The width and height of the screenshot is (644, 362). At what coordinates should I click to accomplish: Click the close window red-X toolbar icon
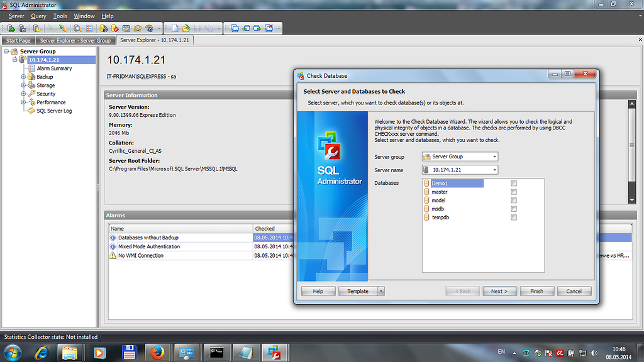click(269, 28)
